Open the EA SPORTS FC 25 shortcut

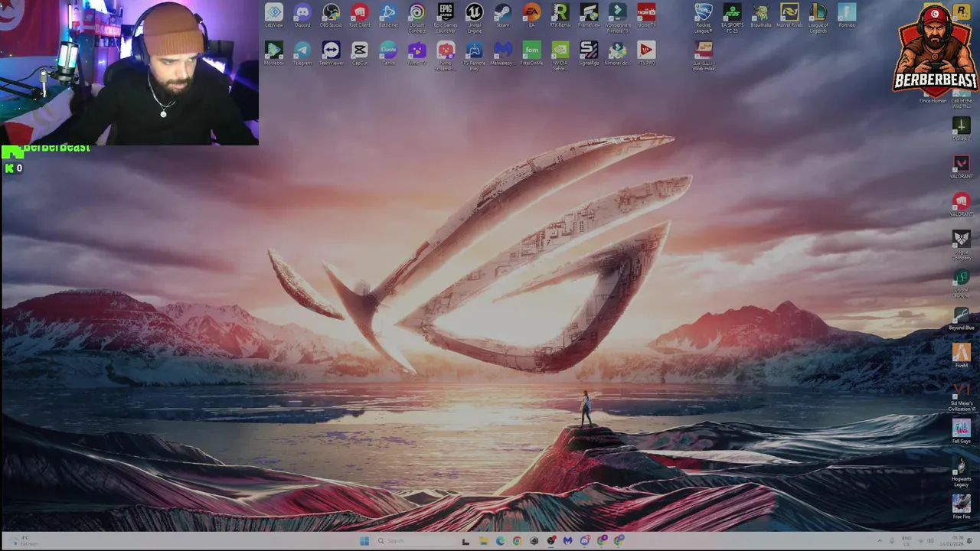pos(732,18)
